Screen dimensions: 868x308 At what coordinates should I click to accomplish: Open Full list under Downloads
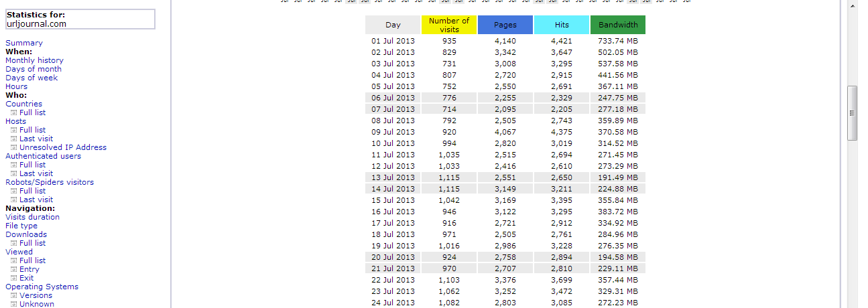32,243
